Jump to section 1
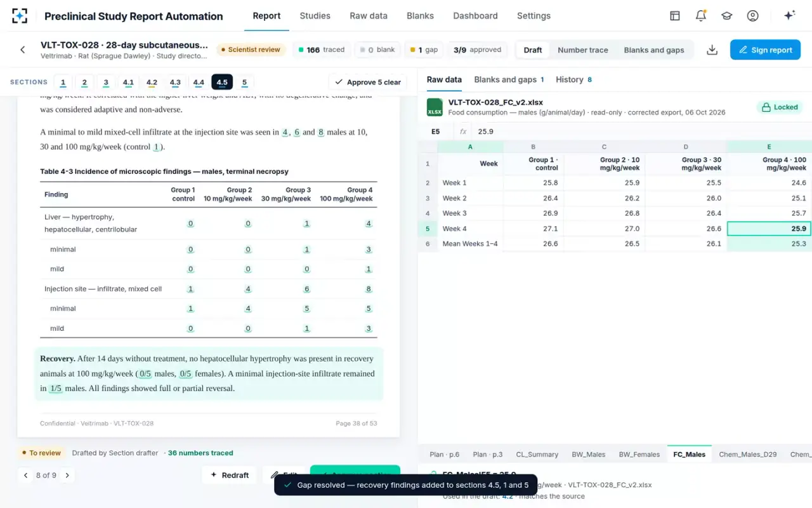The image size is (812, 508). point(63,82)
